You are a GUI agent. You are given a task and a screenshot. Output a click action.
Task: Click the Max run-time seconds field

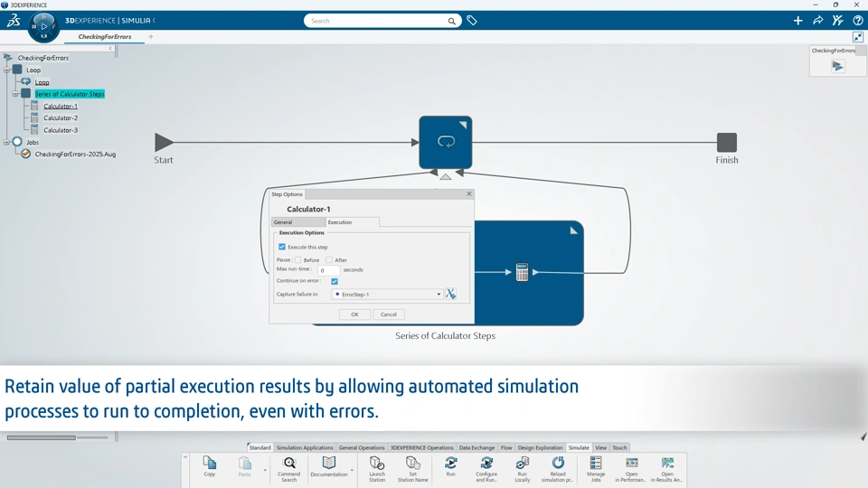coord(329,270)
